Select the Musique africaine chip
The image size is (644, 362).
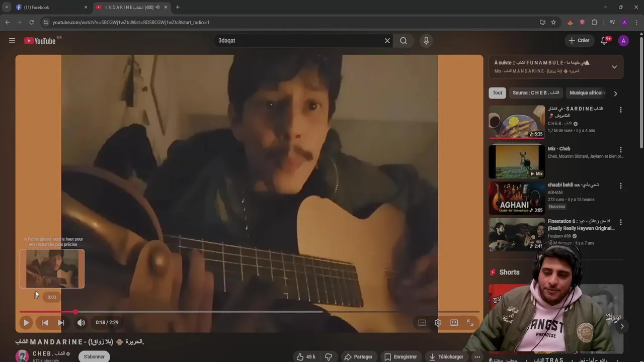[587, 93]
